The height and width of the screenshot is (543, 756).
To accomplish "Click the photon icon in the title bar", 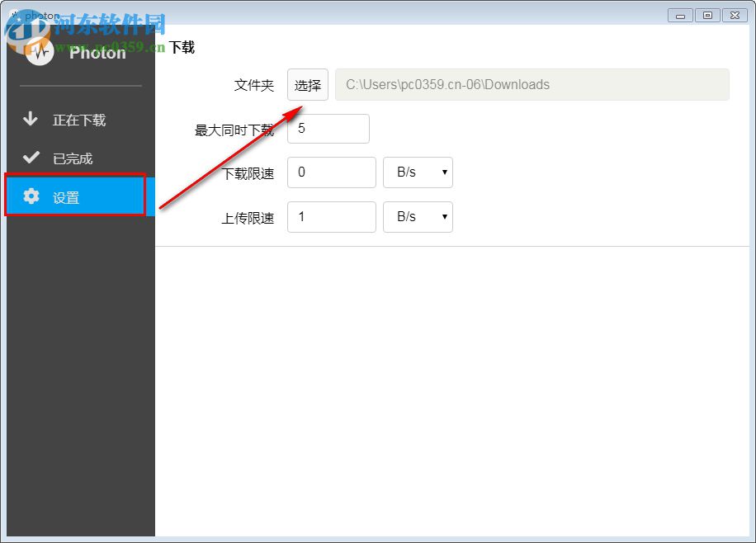I will point(18,14).
